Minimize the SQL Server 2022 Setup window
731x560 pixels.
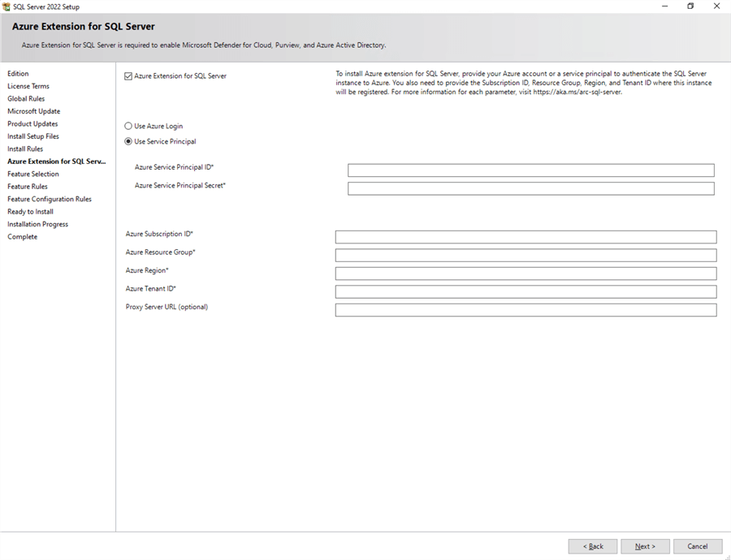tap(664, 6)
